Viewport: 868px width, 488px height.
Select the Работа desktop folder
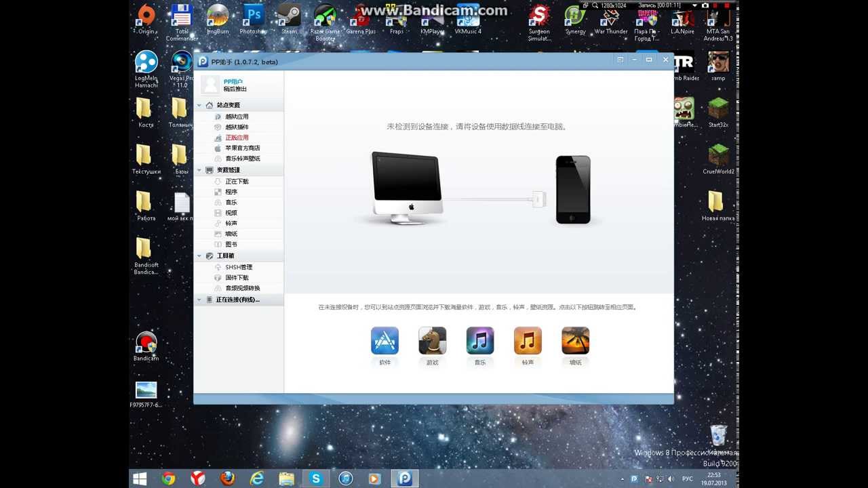(146, 206)
